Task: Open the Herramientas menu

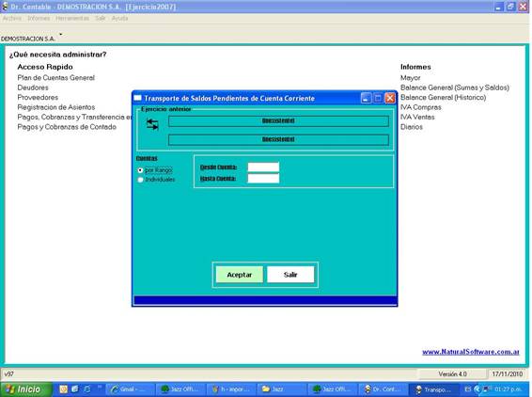Action: pos(72,18)
